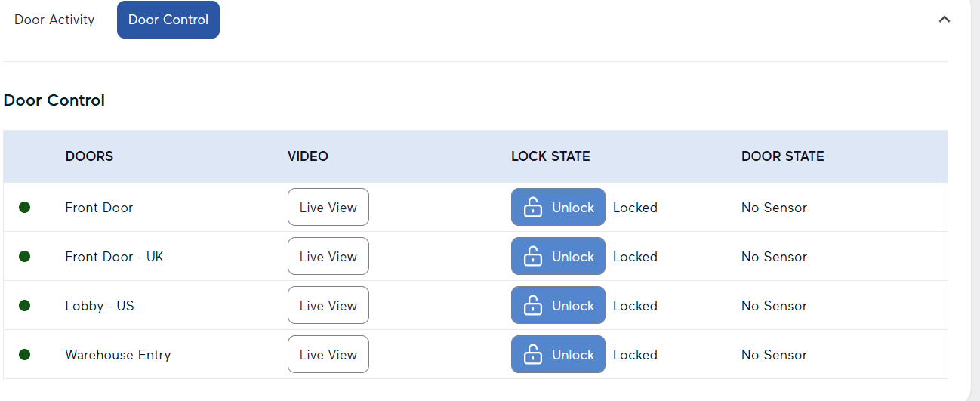Image resolution: width=980 pixels, height=401 pixels.
Task: Select the Door Control tab
Action: (x=168, y=20)
